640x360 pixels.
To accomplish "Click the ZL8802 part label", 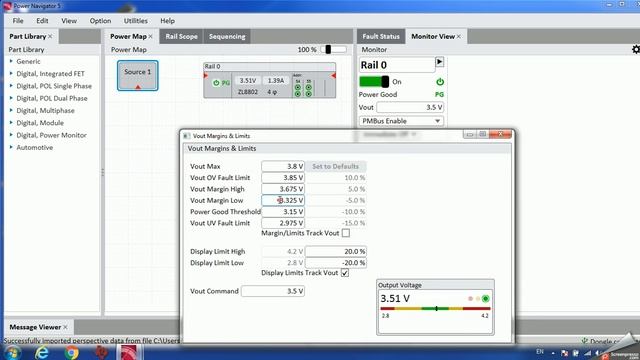I will [x=247, y=92].
